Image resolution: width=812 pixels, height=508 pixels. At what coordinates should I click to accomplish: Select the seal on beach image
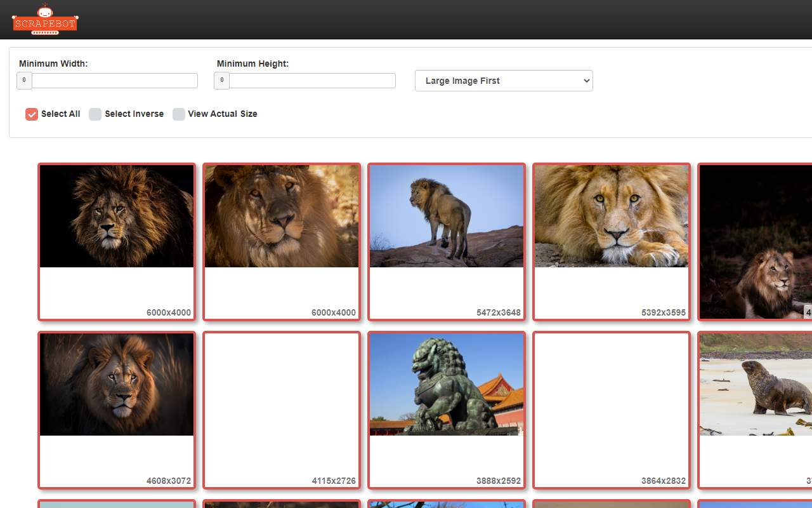(761, 384)
